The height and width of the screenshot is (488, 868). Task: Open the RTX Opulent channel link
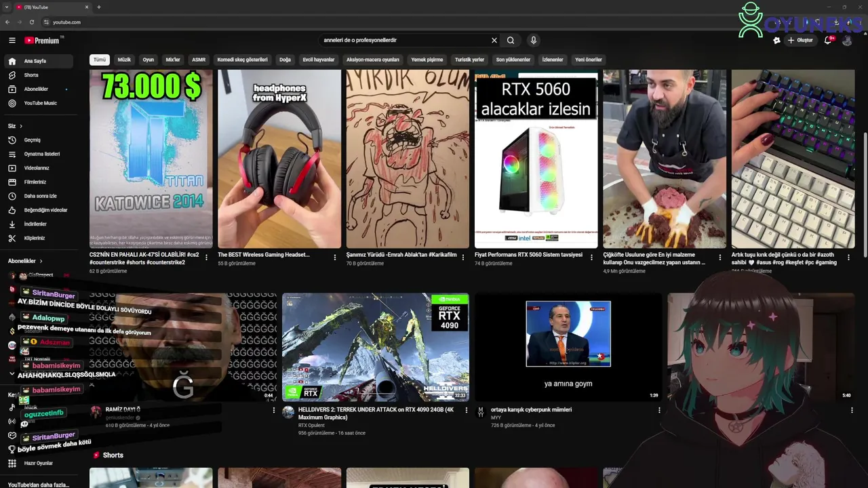tap(311, 426)
